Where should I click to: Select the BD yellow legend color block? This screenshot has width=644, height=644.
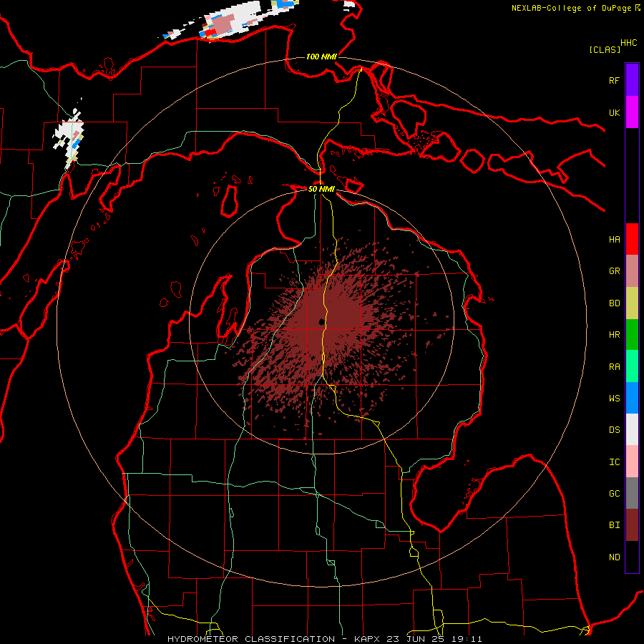(x=632, y=303)
